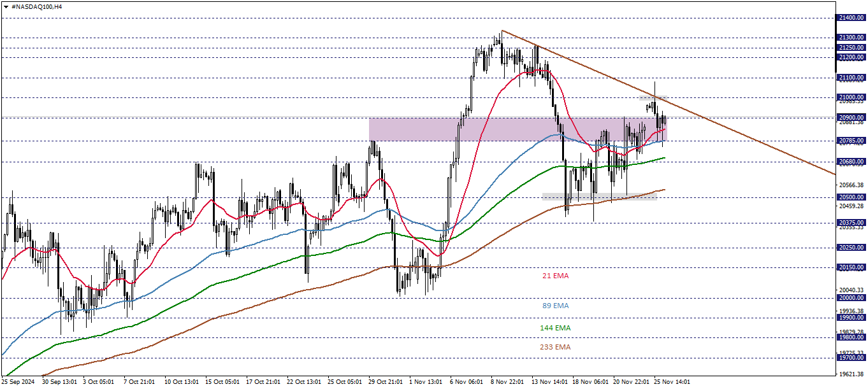
Task: Click the 7 Oct 21:01 time label
Action: click(141, 382)
